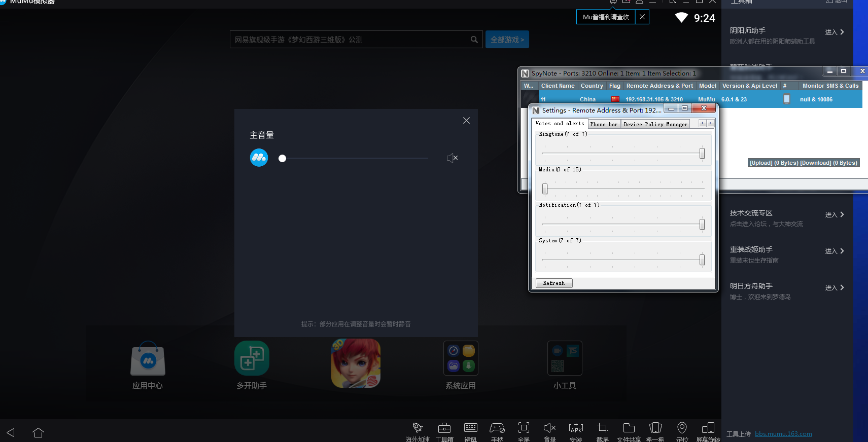Switch to Phone bar tab
The height and width of the screenshot is (442, 868).
[x=604, y=124]
